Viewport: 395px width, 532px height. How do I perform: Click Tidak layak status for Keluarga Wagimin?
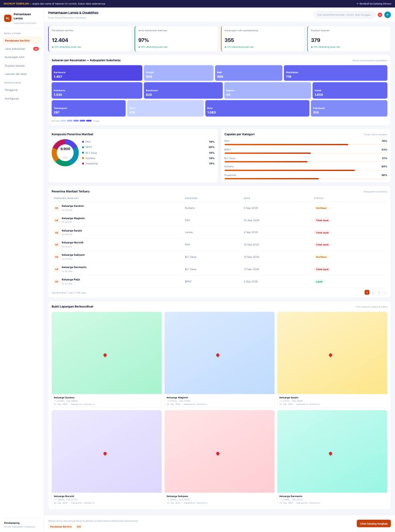point(322,220)
